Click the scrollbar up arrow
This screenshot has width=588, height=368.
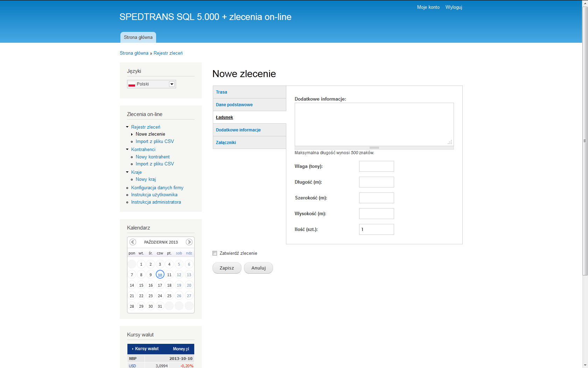pos(585,3)
